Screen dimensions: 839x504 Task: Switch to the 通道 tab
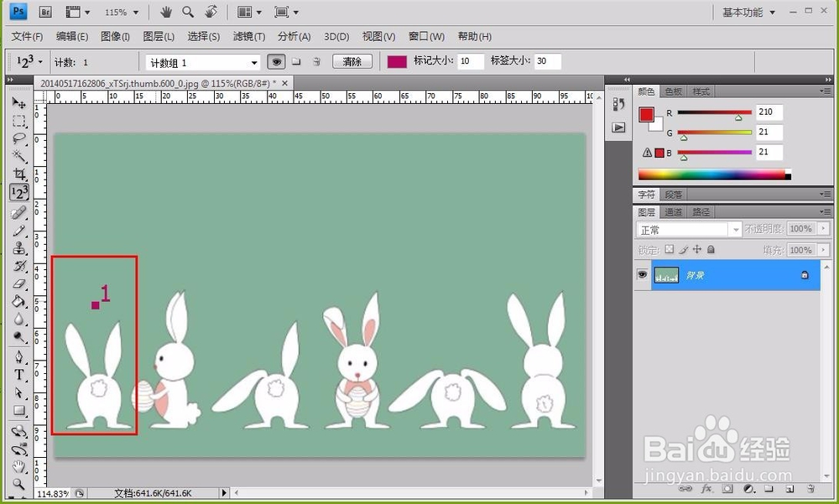point(673,212)
